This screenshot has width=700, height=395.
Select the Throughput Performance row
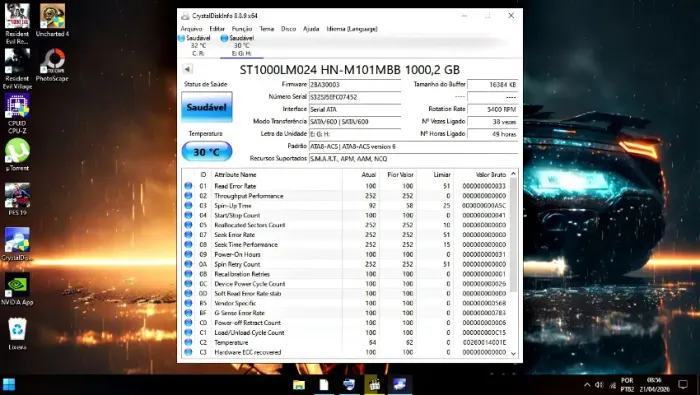click(x=345, y=195)
